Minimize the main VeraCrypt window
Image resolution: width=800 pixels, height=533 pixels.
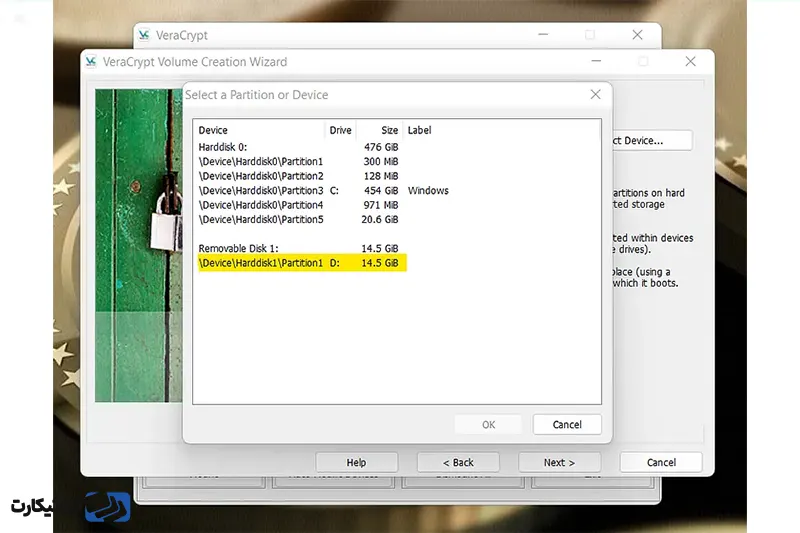(x=543, y=35)
